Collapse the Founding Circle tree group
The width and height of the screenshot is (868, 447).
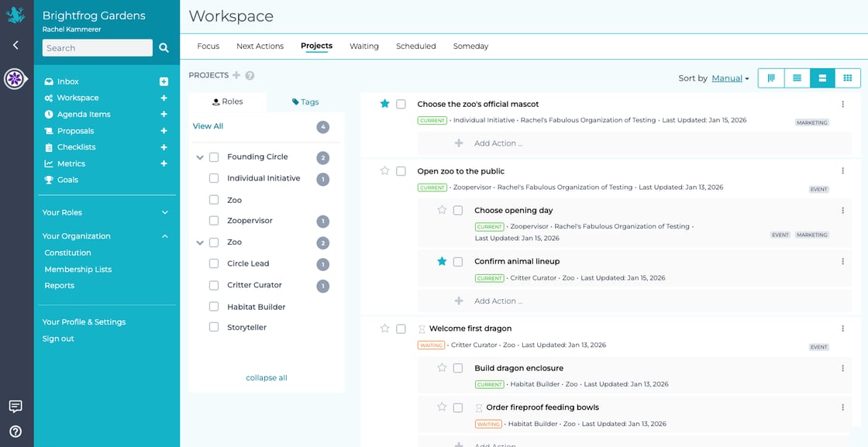click(x=200, y=157)
